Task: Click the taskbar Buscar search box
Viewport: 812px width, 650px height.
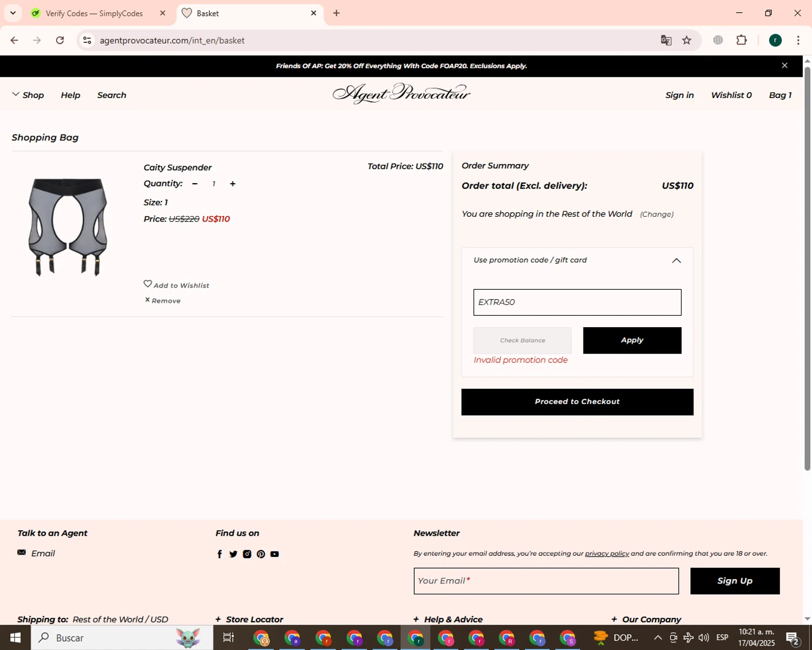Action: (x=122, y=638)
